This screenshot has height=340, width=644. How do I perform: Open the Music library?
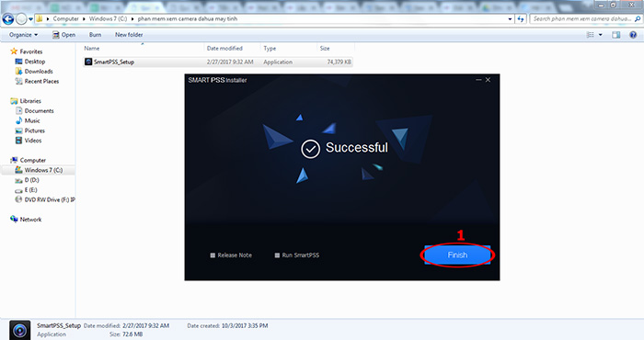(x=32, y=120)
